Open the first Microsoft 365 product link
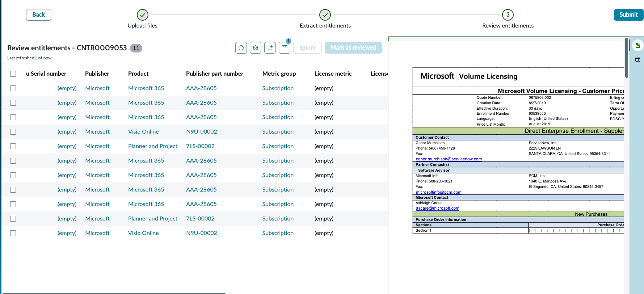Viewport: 644px width, 294px height. coord(146,88)
